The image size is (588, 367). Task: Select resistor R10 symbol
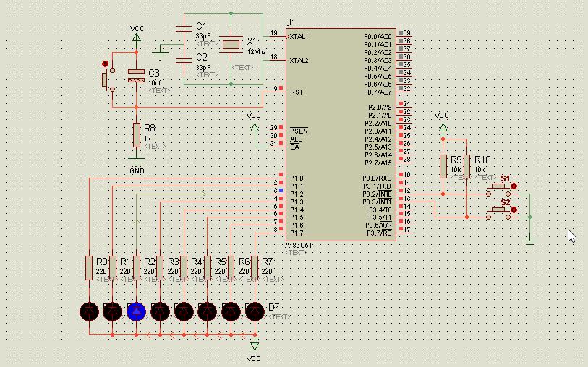point(467,166)
